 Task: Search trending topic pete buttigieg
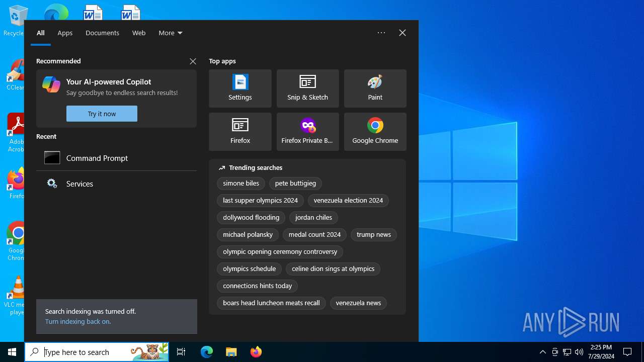[295, 184]
